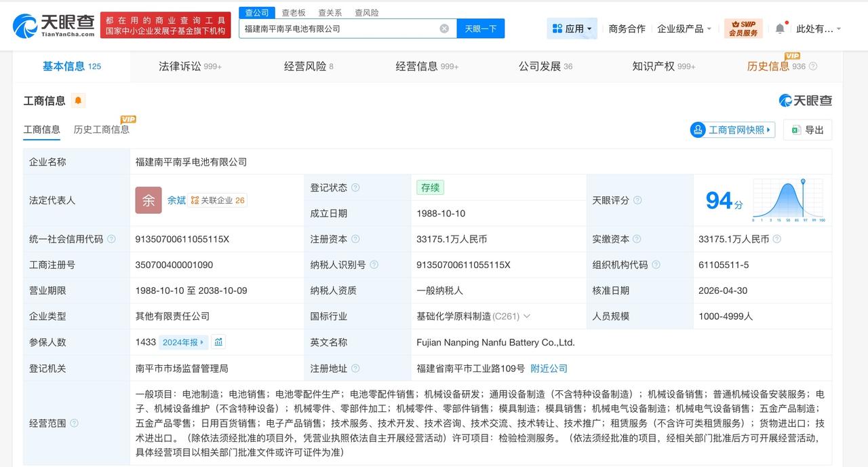This screenshot has width=868, height=467.
Task: Click the 核准日期 value 2026-04-30
Action: click(x=723, y=291)
